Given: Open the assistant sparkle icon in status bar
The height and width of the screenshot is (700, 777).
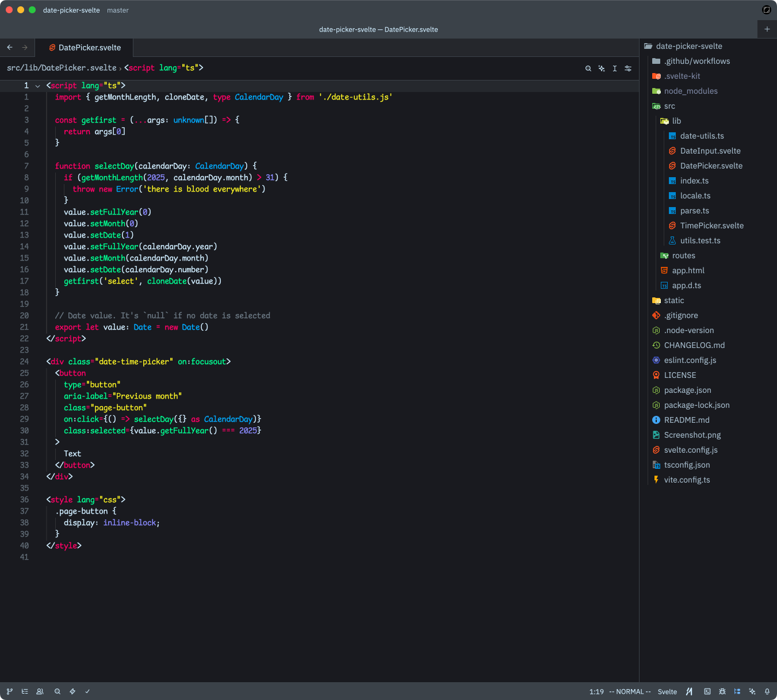Looking at the screenshot, I should click(x=752, y=691).
